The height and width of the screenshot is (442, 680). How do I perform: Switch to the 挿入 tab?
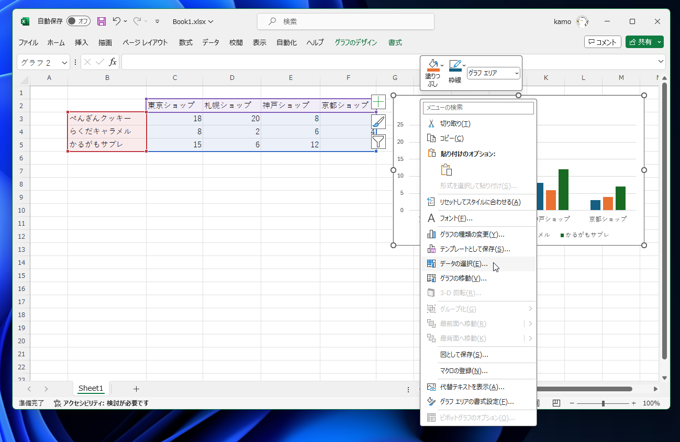tap(81, 43)
